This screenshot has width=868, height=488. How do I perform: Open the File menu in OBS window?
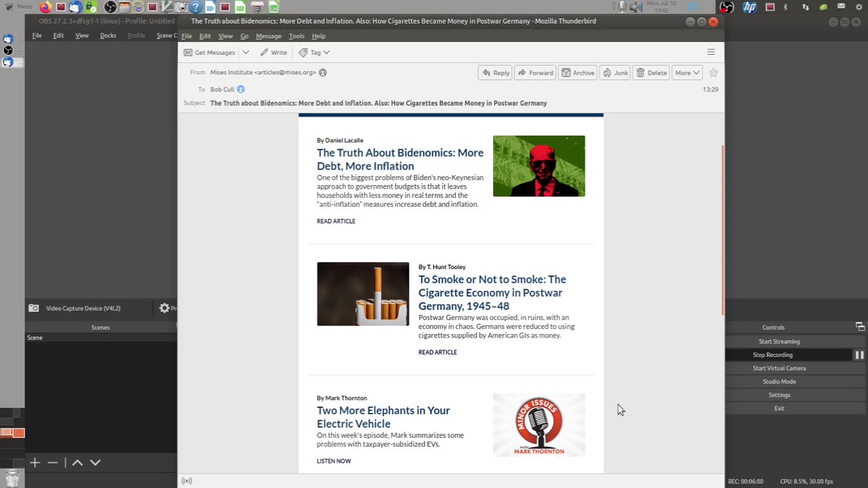click(37, 35)
